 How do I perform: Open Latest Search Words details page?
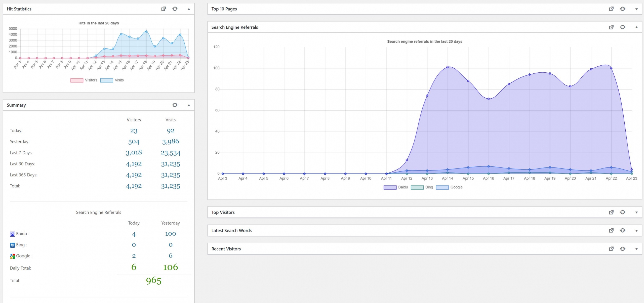pyautogui.click(x=611, y=230)
